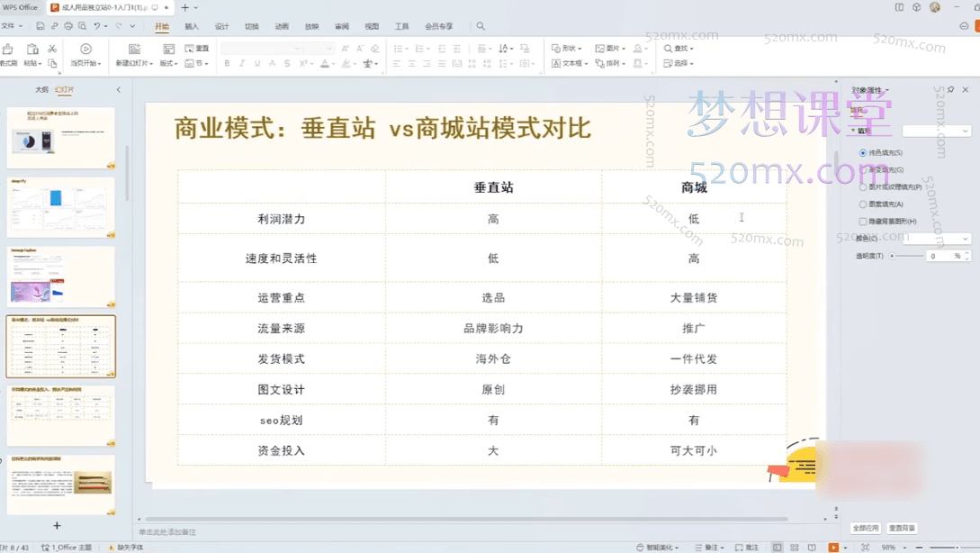This screenshot has width=980, height=553.
Task: Select picture or texture fill
Action: (864, 187)
